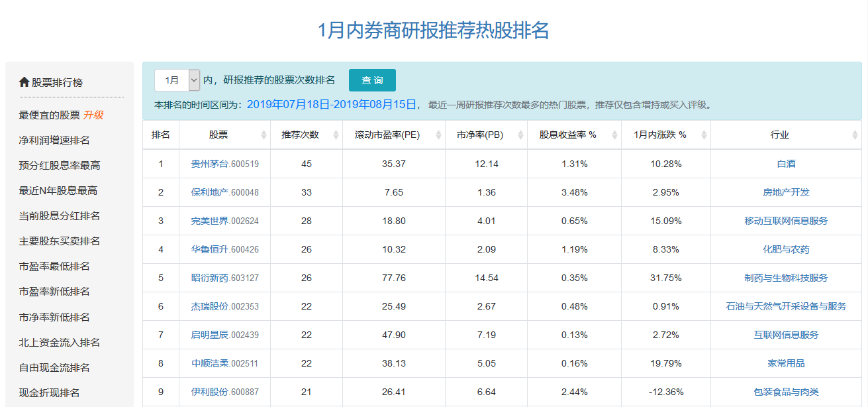Screen dimensions: 868x407
Task: Open 市盈率最低排名 in sidebar
Action: pos(54,266)
